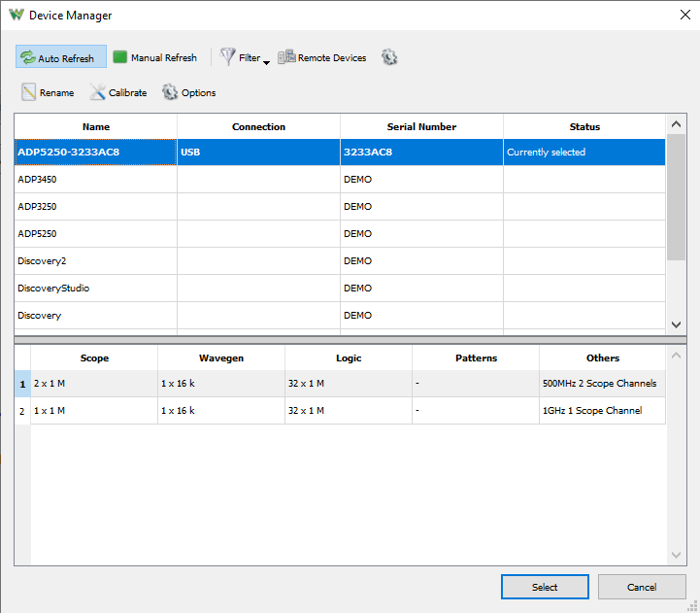This screenshot has height=613, width=700.
Task: Close the Device Manager window
Action: tap(685, 15)
